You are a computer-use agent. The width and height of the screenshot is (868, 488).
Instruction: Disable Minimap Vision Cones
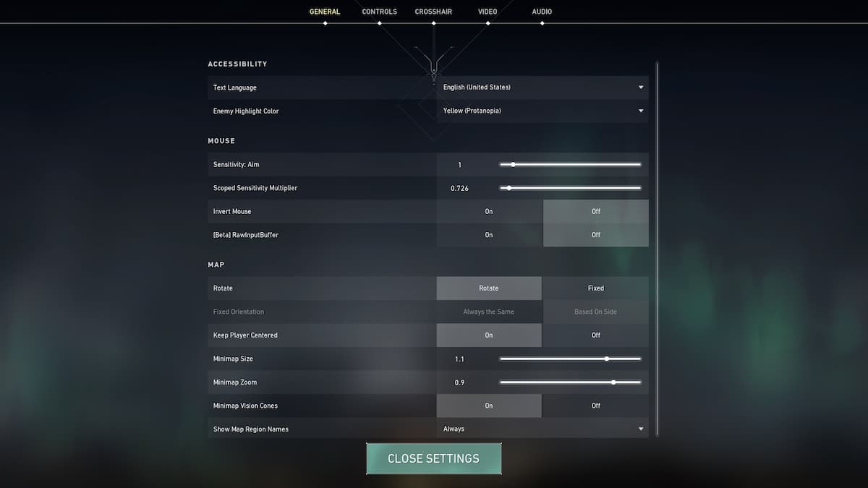coord(595,406)
